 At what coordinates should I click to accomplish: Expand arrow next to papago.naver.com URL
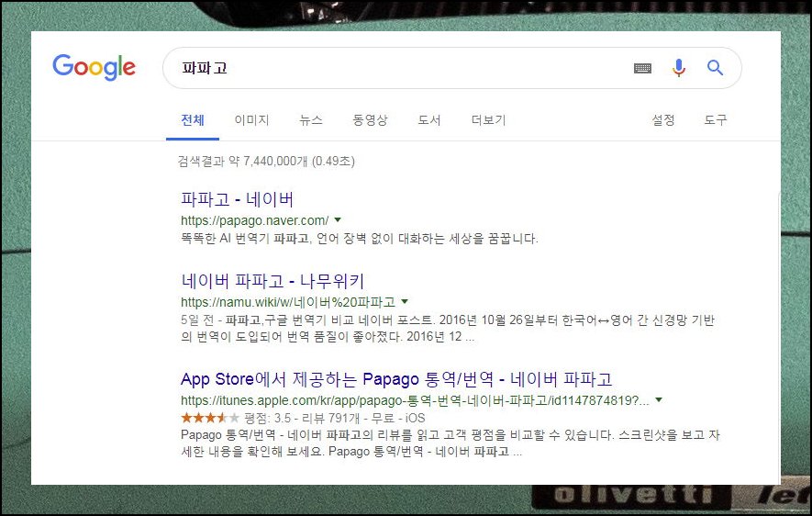click(x=338, y=220)
